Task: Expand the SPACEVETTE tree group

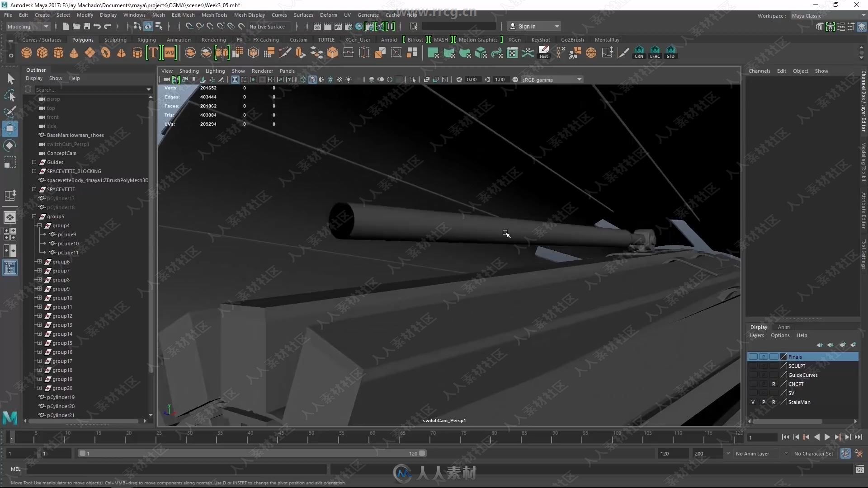Action: coord(33,189)
